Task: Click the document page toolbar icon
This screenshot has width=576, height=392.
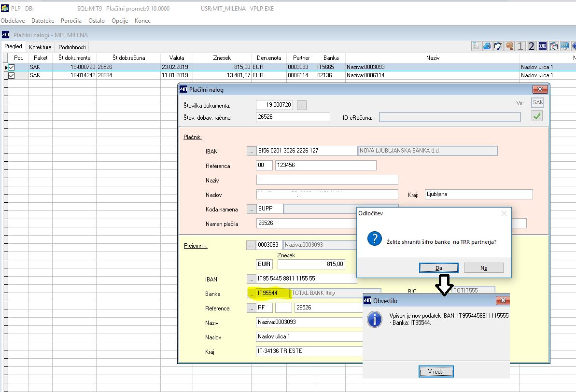Action: [476, 46]
